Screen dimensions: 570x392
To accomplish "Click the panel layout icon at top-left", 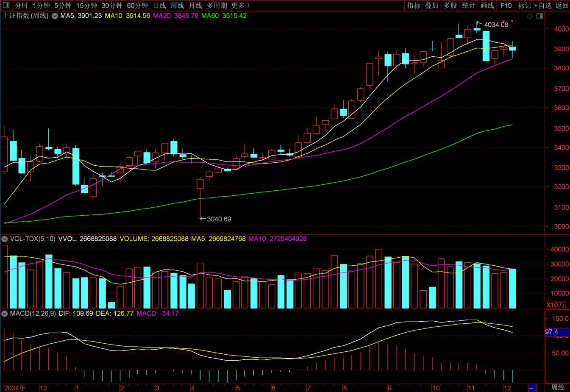I will [x=6, y=6].
